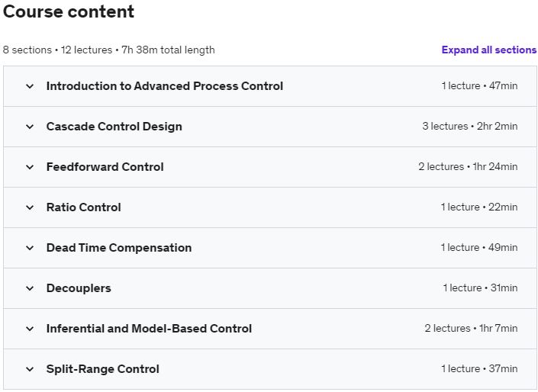
Task: Select the Split-Range Control section title
Action: pos(103,369)
